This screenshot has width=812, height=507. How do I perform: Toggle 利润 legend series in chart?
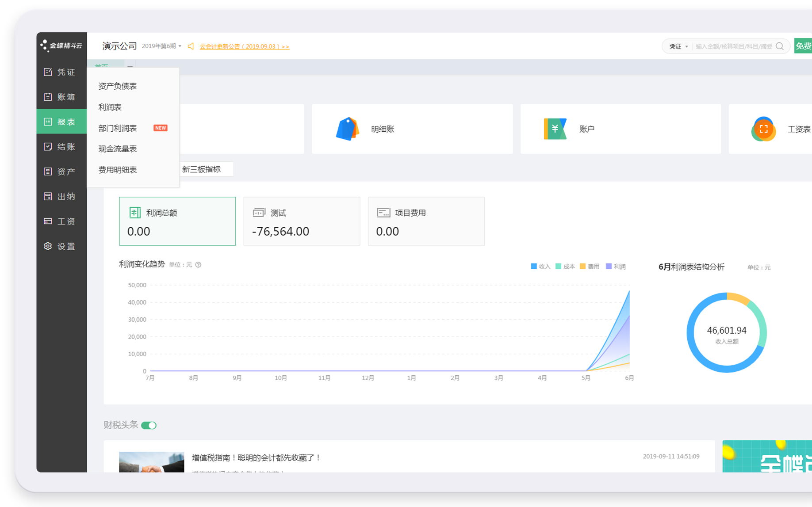click(616, 267)
